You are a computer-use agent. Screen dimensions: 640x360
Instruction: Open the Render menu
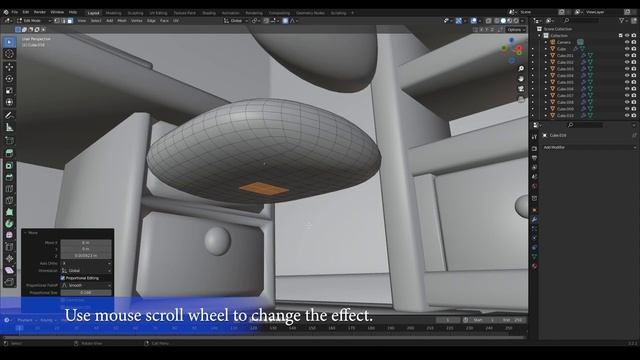[40, 12]
